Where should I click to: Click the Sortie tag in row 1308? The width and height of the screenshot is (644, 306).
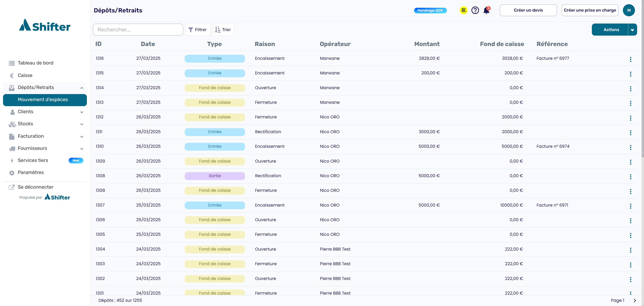215,176
